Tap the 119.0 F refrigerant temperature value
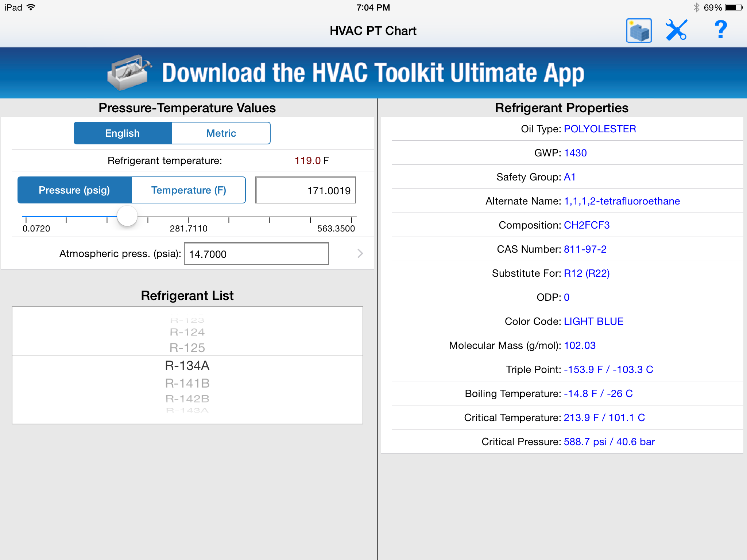 [311, 160]
